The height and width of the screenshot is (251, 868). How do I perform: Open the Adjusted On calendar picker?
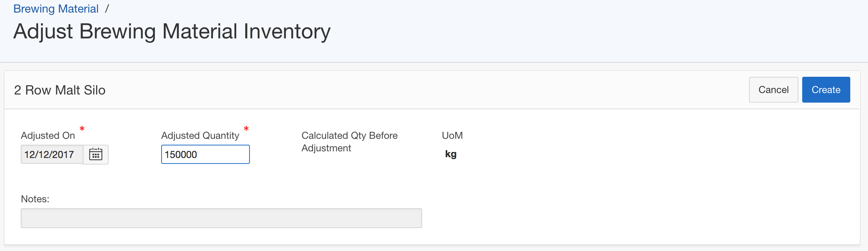pyautogui.click(x=96, y=154)
